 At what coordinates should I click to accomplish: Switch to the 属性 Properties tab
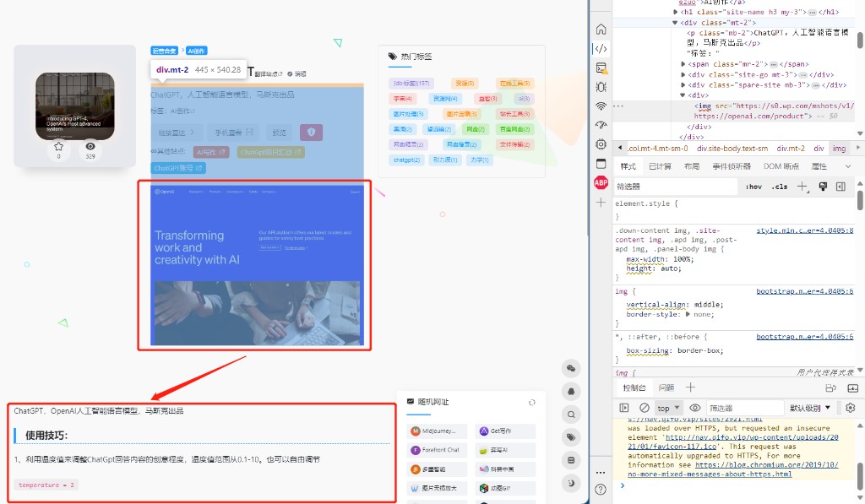pos(819,166)
